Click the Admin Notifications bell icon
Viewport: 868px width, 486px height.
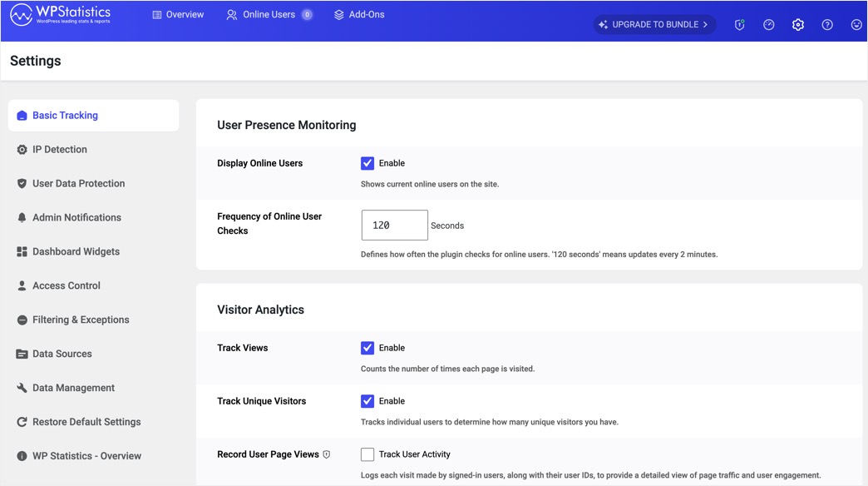[x=22, y=218]
